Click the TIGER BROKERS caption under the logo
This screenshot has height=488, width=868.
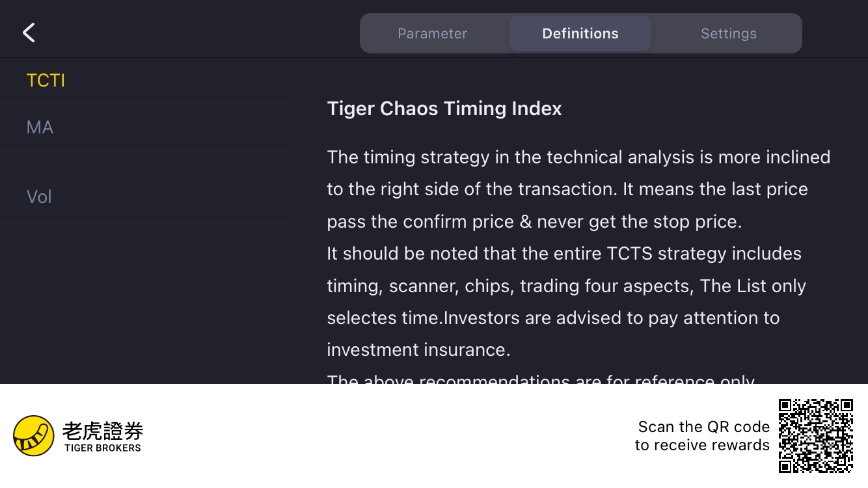(x=103, y=448)
